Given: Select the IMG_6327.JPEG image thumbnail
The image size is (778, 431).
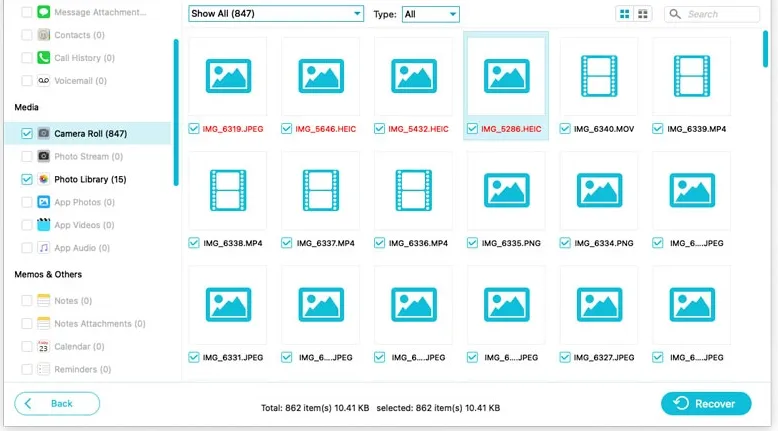Looking at the screenshot, I should (x=599, y=305).
